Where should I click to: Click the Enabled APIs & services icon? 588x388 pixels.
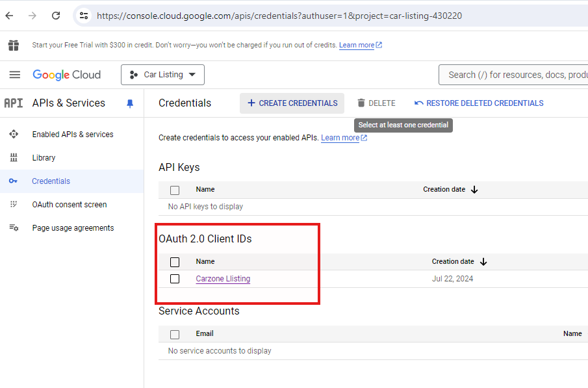point(14,135)
